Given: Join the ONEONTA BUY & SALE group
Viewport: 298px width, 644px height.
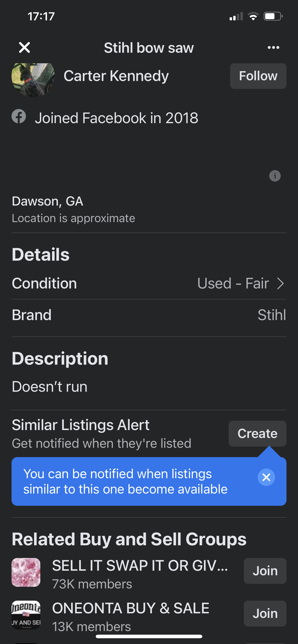Looking at the screenshot, I should point(265,614).
